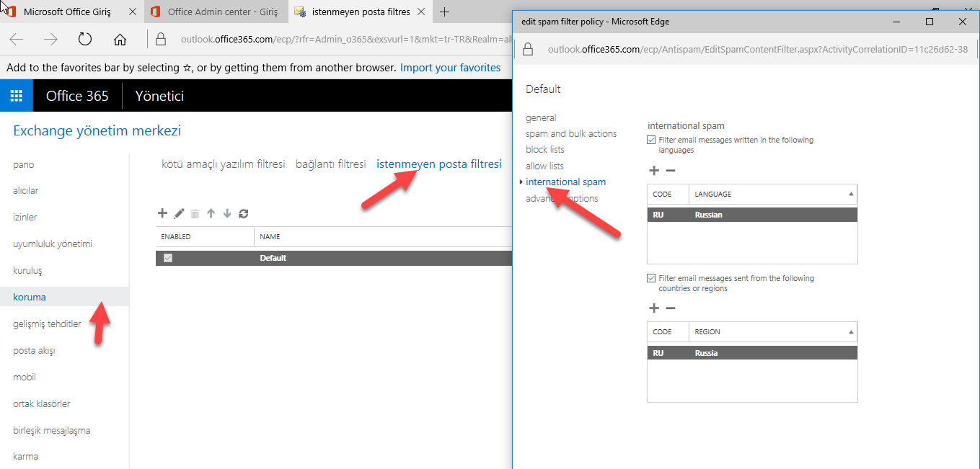Viewport: 980px width, 469px height.
Task: Open ortak klasörler in the navigation
Action: [x=42, y=403]
